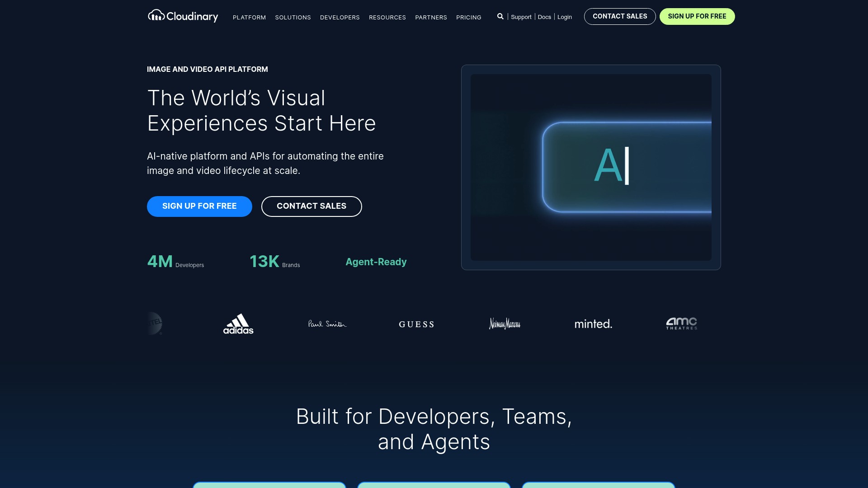The width and height of the screenshot is (868, 488).
Task: Click the blue Sign Up For Free button
Action: (x=199, y=206)
